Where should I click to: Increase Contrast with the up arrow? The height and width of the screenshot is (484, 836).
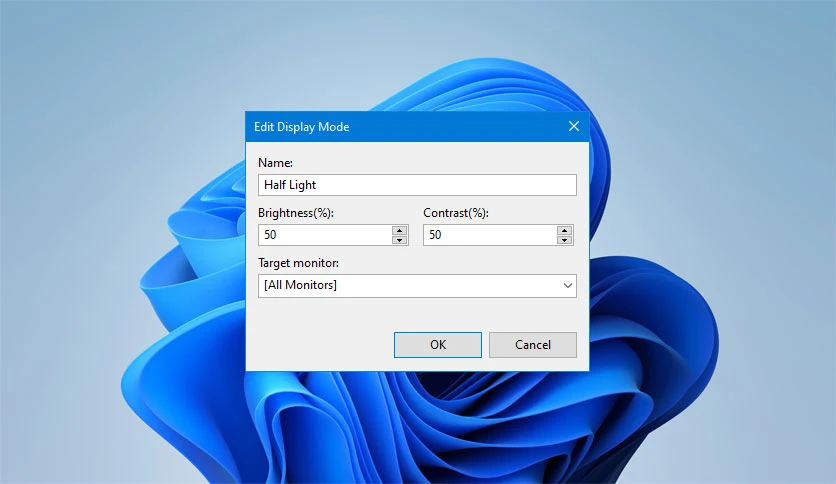click(x=565, y=230)
